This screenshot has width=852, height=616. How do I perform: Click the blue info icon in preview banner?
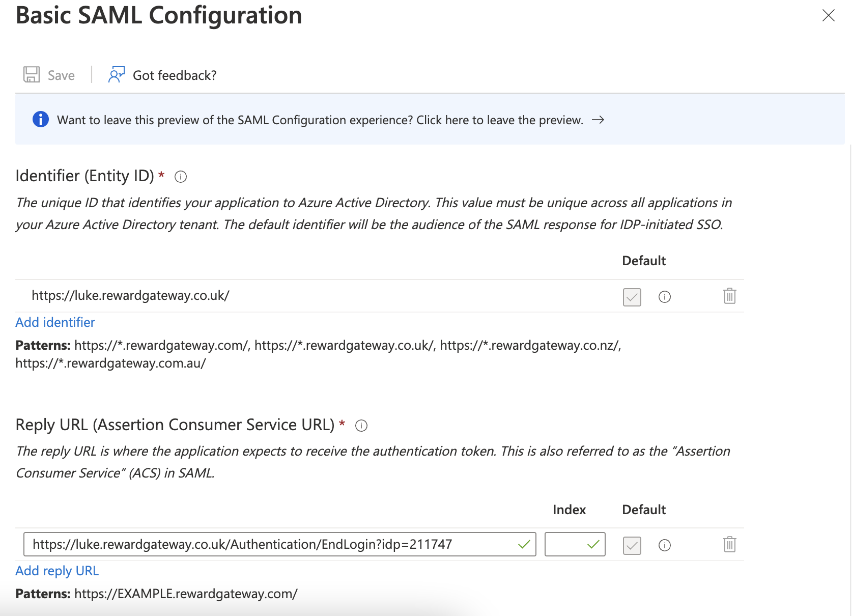click(x=41, y=120)
